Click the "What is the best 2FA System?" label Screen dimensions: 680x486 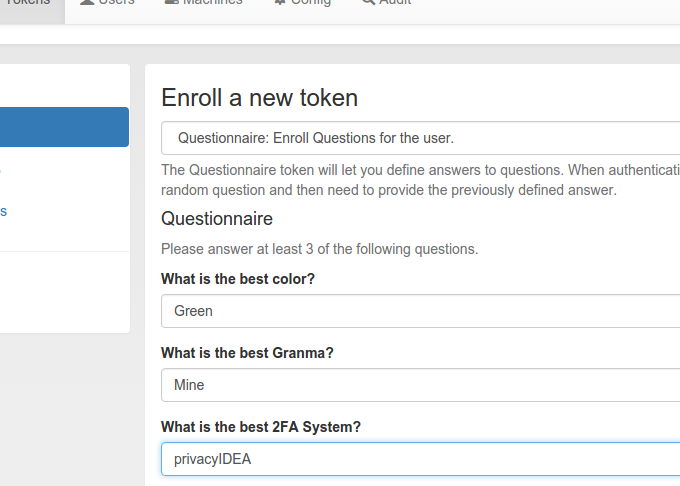(x=261, y=427)
